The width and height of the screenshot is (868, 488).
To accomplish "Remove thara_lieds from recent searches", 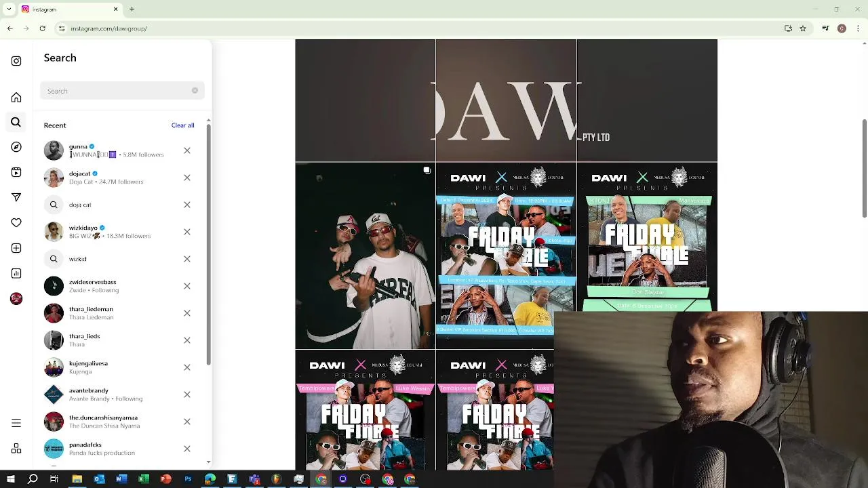I will (187, 340).
